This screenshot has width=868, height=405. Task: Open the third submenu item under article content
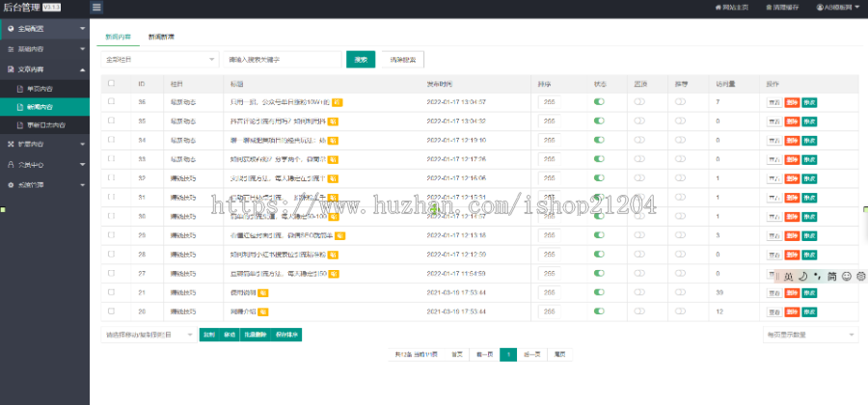pyautogui.click(x=44, y=125)
